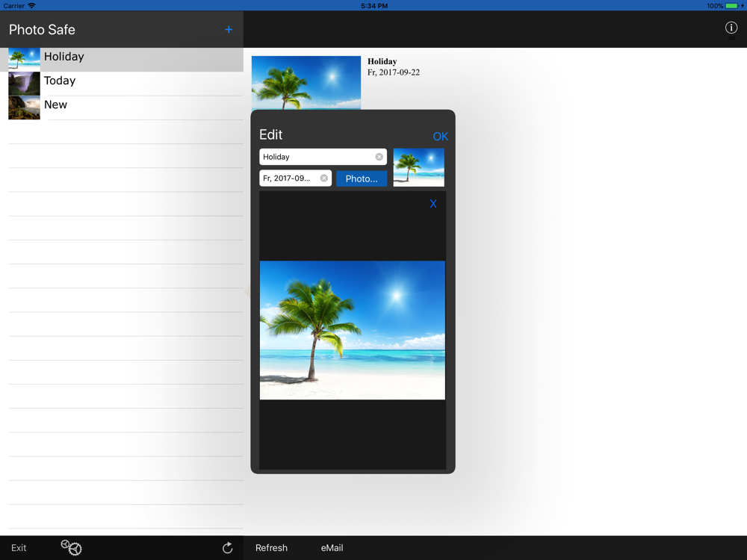The image size is (747, 560).
Task: Tap the 5:34 PM clock
Action: tap(374, 6)
